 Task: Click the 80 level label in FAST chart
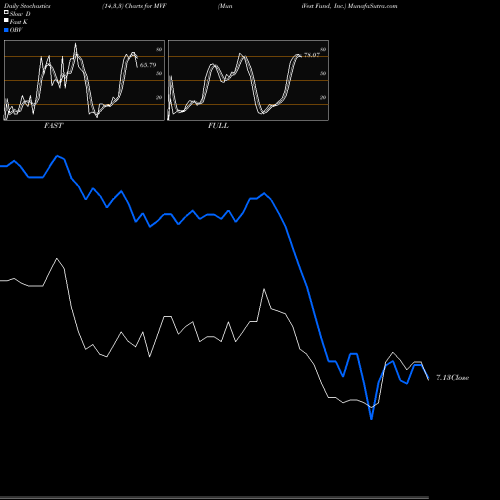pos(159,49)
